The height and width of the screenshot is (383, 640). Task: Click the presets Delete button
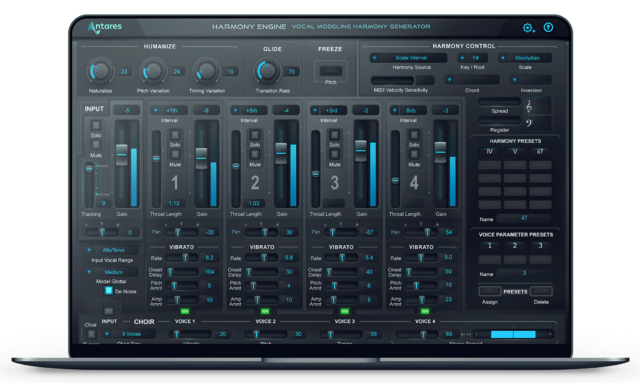pos(541,291)
